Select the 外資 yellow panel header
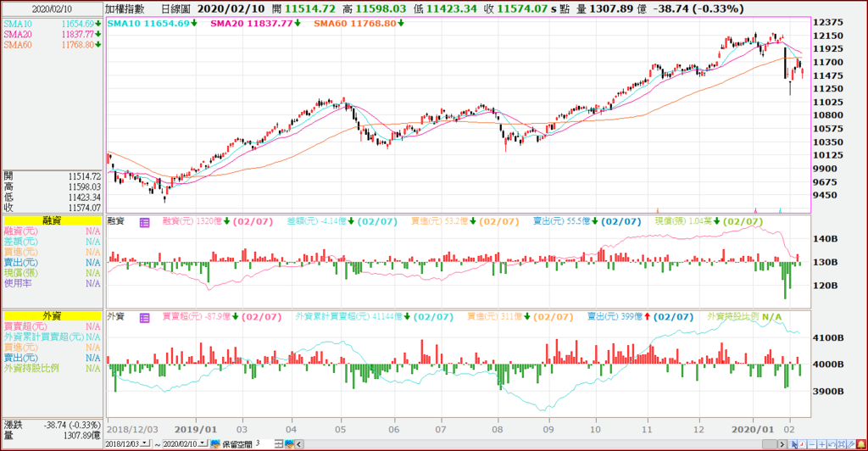This screenshot has width=868, height=451. (x=52, y=316)
